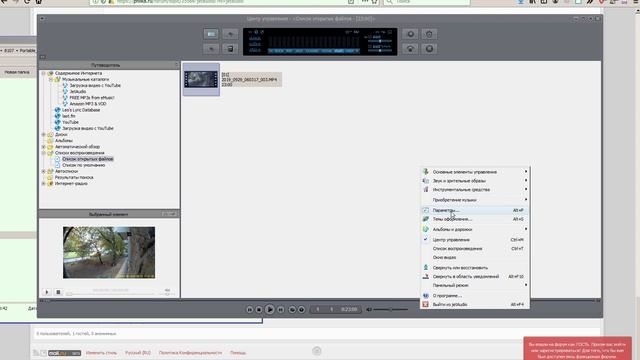Expand the Интернет-радио tree node
640x360 pixels.
(44, 184)
